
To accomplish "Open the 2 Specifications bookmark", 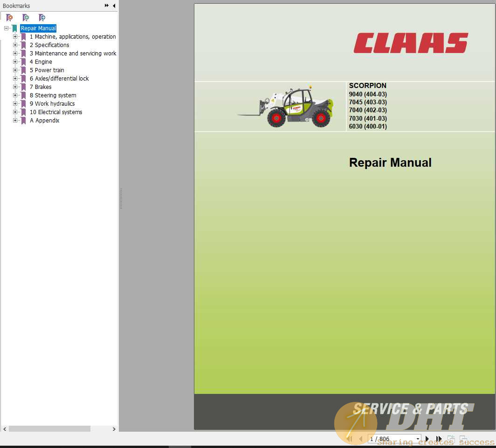I will coord(49,45).
